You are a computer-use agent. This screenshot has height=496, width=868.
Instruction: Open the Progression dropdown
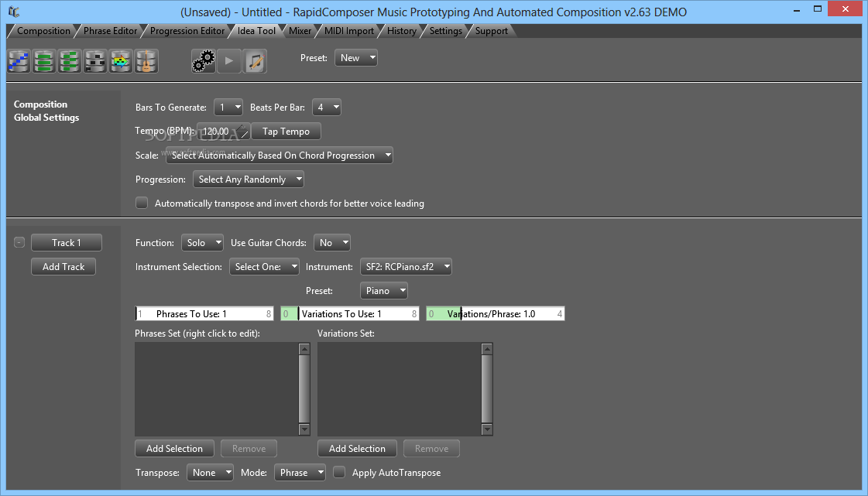pyautogui.click(x=249, y=180)
